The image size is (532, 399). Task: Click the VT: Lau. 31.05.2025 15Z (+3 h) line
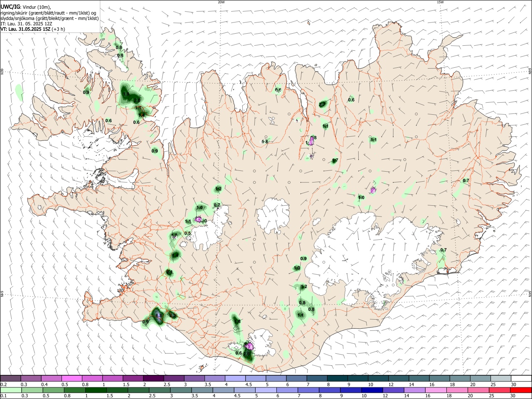click(32, 29)
